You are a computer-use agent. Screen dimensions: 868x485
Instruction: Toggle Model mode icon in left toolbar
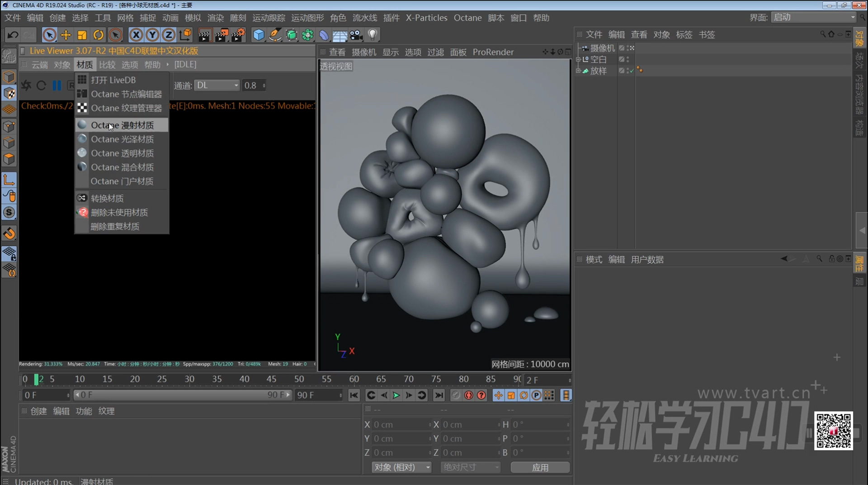coord(9,77)
